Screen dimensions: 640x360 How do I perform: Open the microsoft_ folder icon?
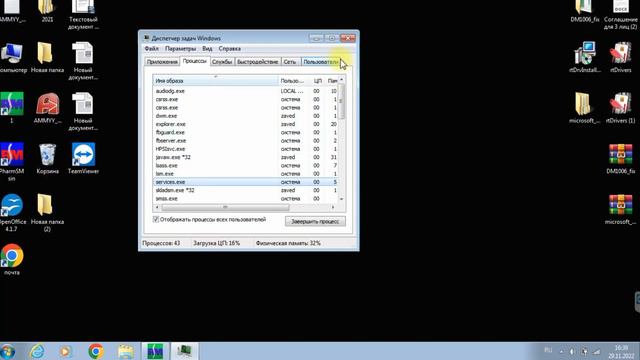[584, 108]
